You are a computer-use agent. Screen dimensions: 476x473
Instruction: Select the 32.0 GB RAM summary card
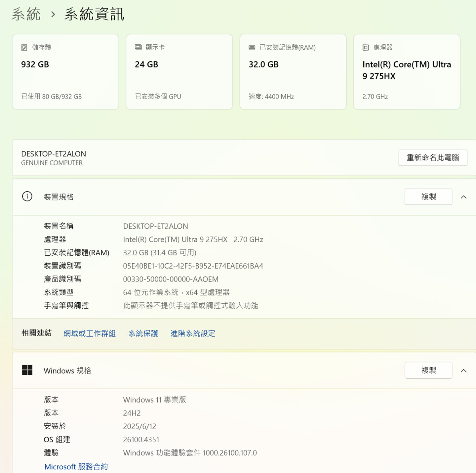coord(293,71)
